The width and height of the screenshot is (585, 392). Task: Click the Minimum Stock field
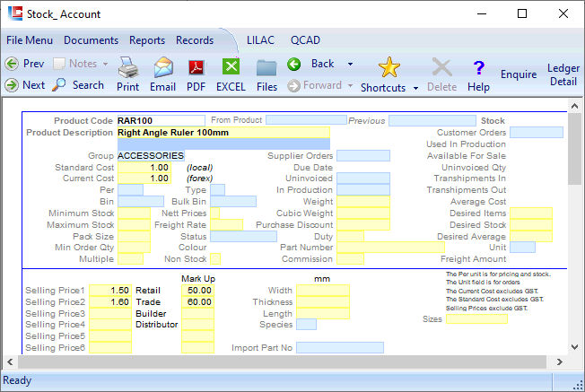pyautogui.click(x=134, y=213)
